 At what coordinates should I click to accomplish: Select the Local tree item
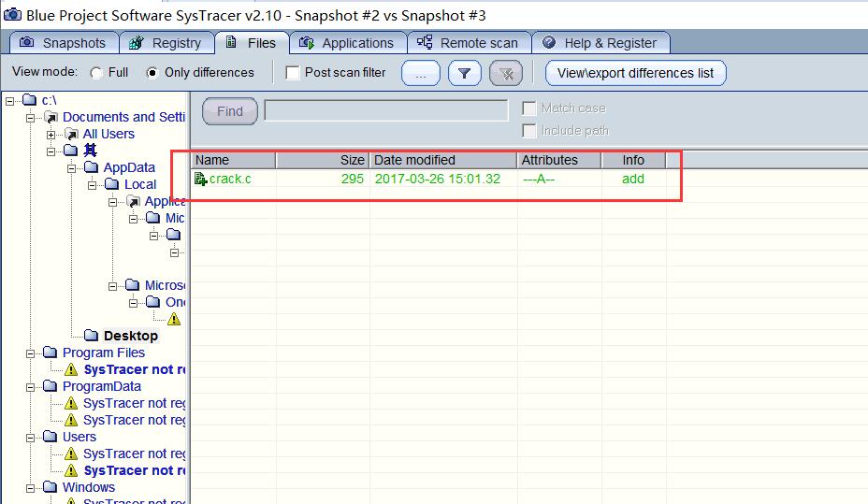(140, 184)
